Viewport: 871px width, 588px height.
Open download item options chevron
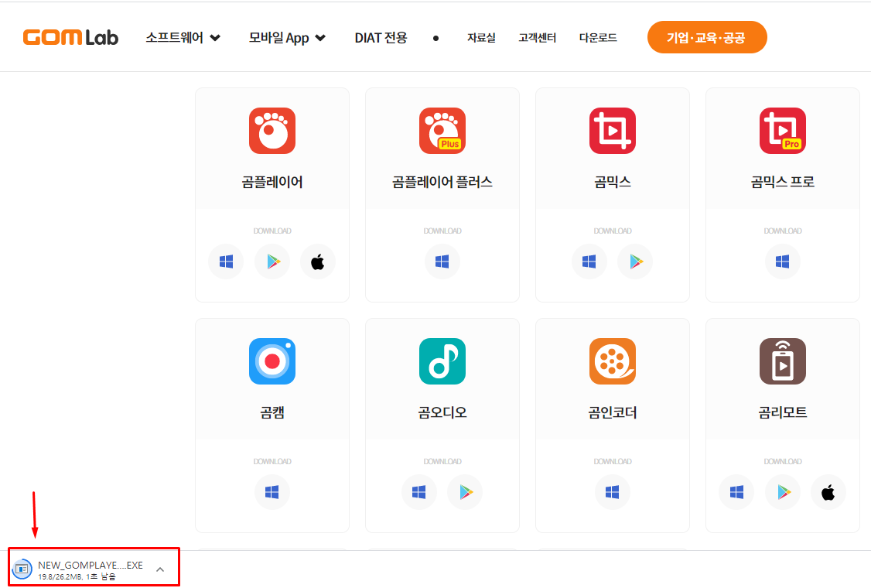[160, 569]
